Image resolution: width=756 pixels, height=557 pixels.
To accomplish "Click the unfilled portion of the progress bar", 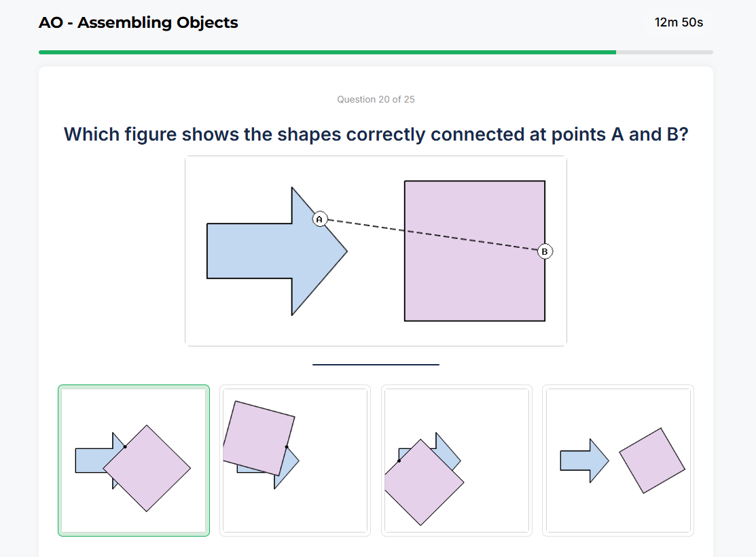I will click(666, 51).
